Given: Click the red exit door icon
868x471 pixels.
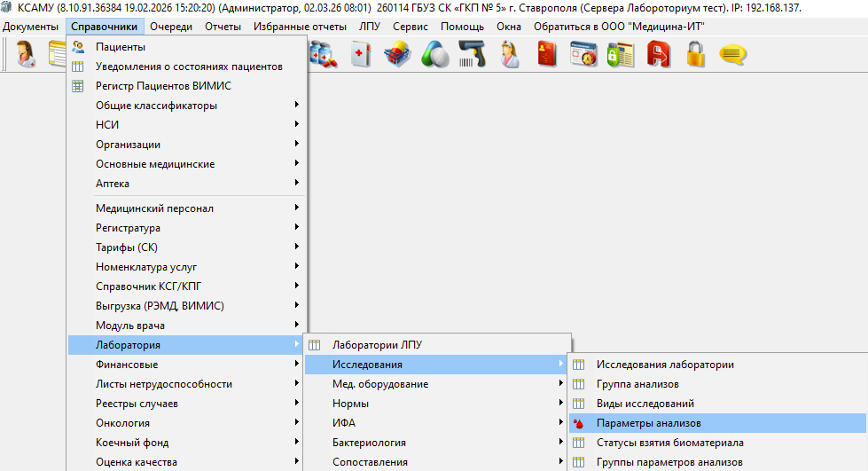Looking at the screenshot, I should [658, 55].
